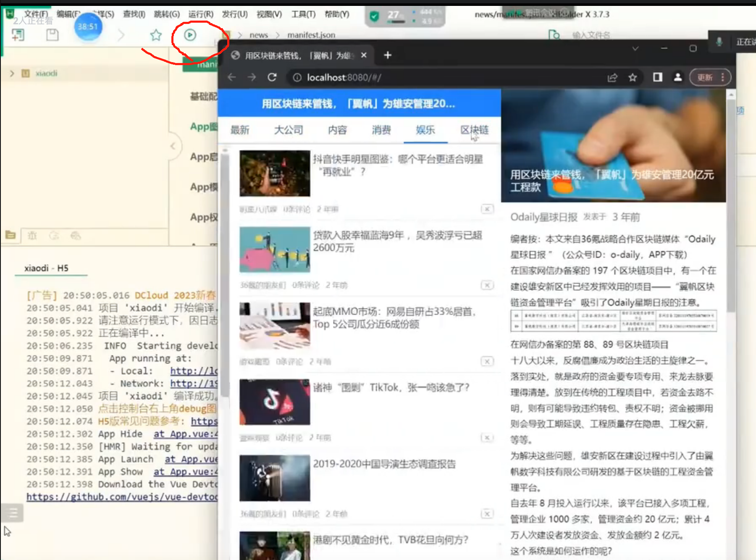Dismiss the TikTok news item with X
This screenshot has height=560, width=756.
(487, 438)
